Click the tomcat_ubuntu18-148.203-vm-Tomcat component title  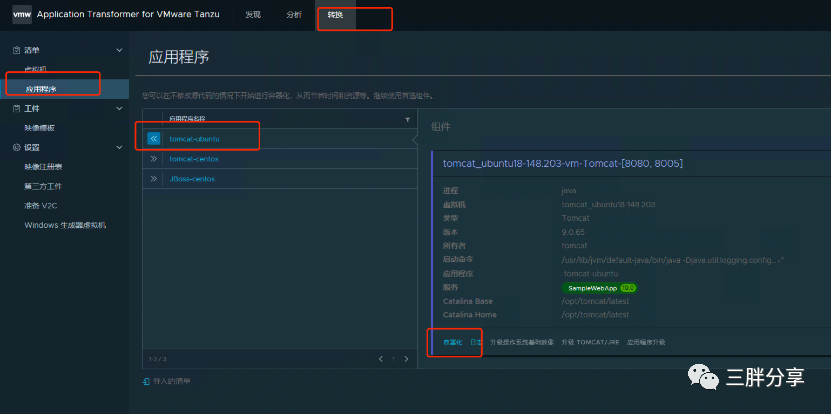[563, 163]
